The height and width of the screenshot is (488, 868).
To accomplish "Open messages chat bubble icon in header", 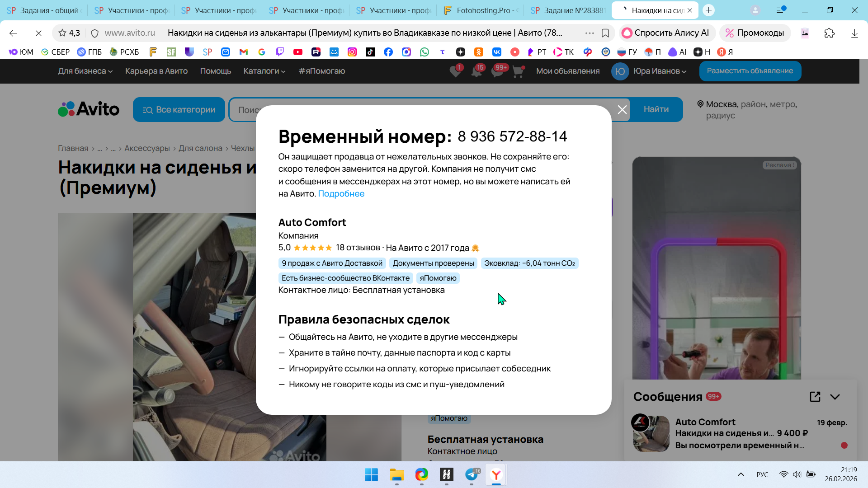I will pos(497,71).
